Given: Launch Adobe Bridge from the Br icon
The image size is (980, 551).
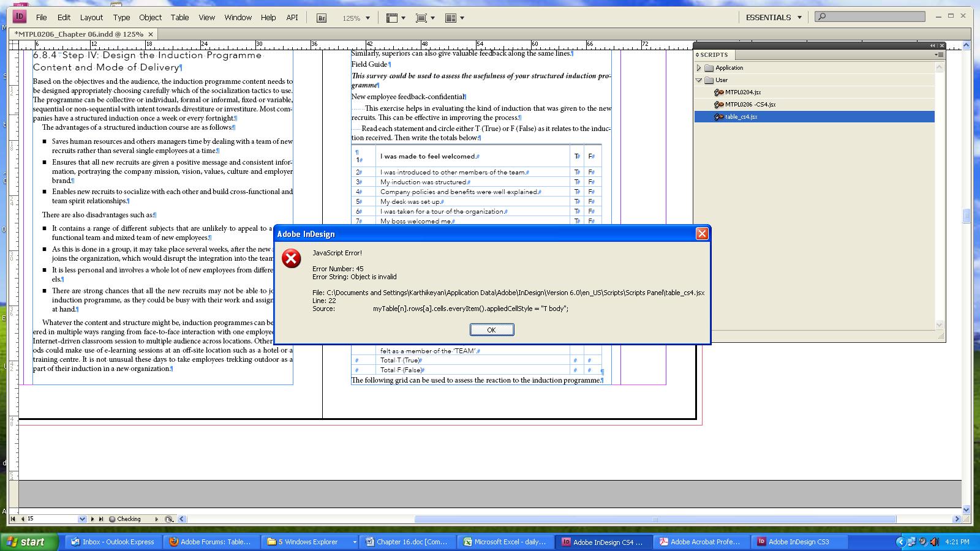Looking at the screenshot, I should pyautogui.click(x=322, y=18).
